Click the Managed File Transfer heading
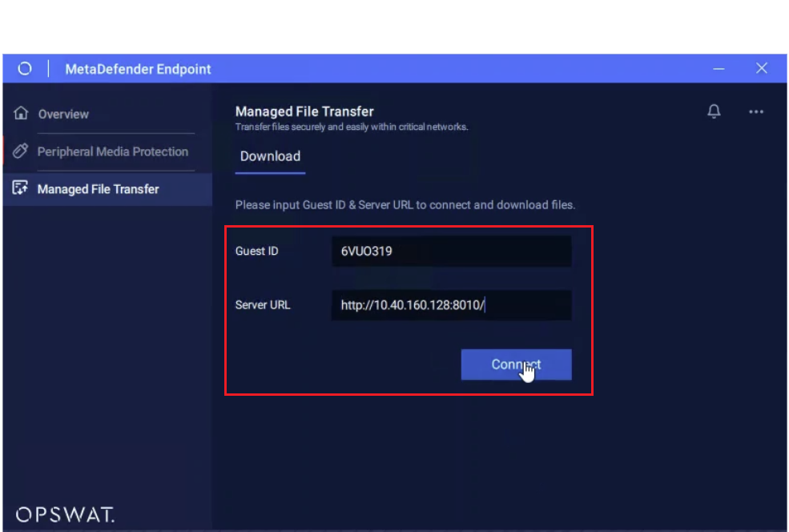The width and height of the screenshot is (789, 532). point(304,111)
